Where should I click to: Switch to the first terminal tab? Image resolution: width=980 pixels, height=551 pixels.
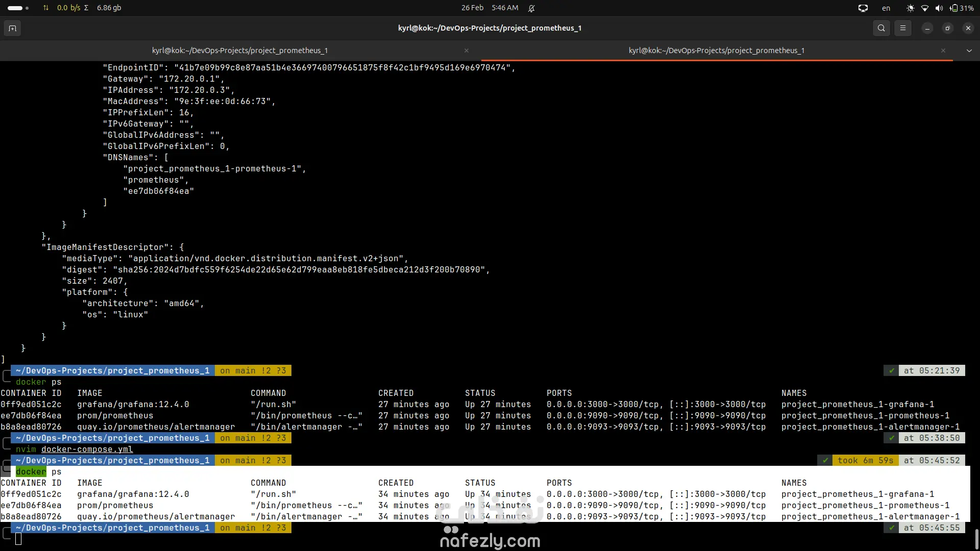[240, 51]
